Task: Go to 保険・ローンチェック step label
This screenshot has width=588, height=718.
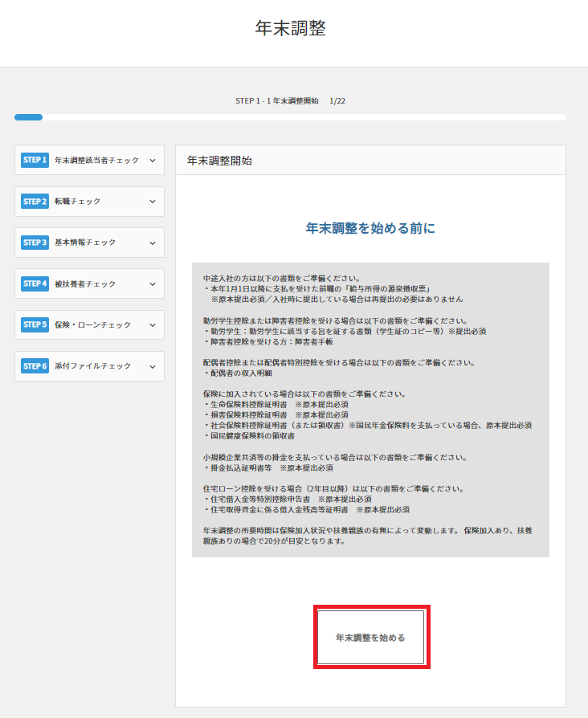Action: click(92, 325)
